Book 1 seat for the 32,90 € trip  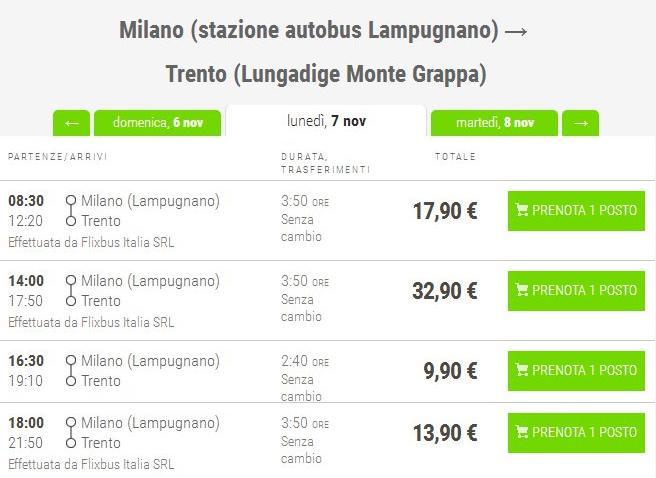pyautogui.click(x=576, y=291)
